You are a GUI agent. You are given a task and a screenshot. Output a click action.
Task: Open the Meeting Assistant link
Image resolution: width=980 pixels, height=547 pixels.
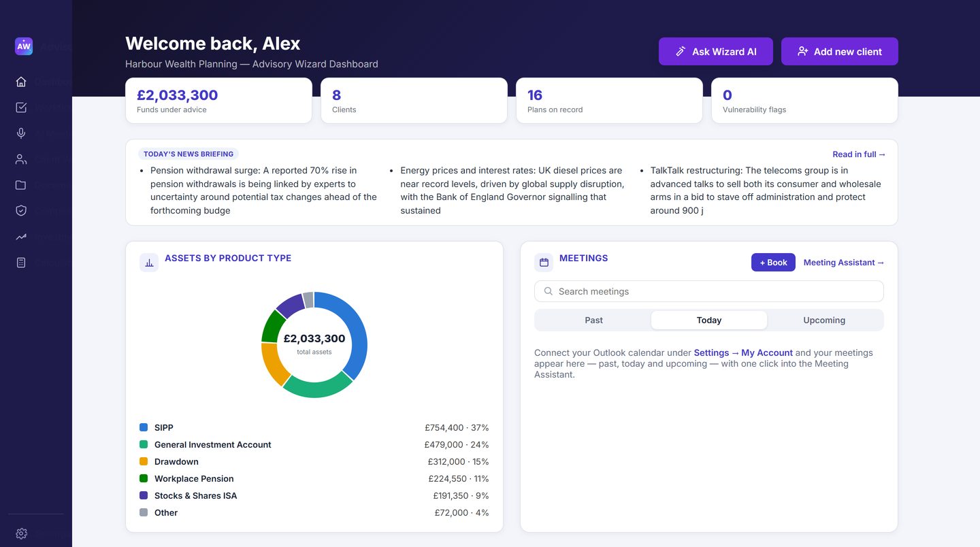[x=844, y=263]
